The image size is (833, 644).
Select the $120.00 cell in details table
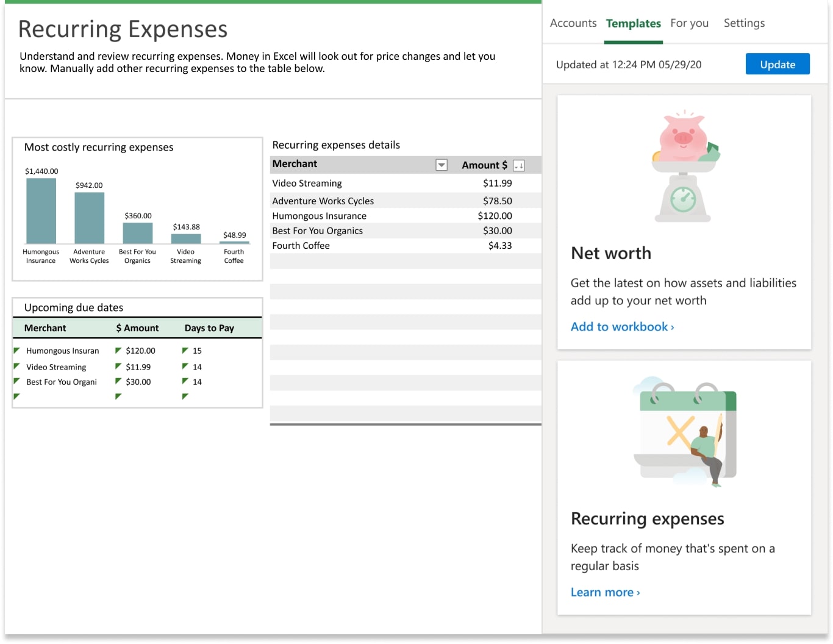[x=495, y=216]
